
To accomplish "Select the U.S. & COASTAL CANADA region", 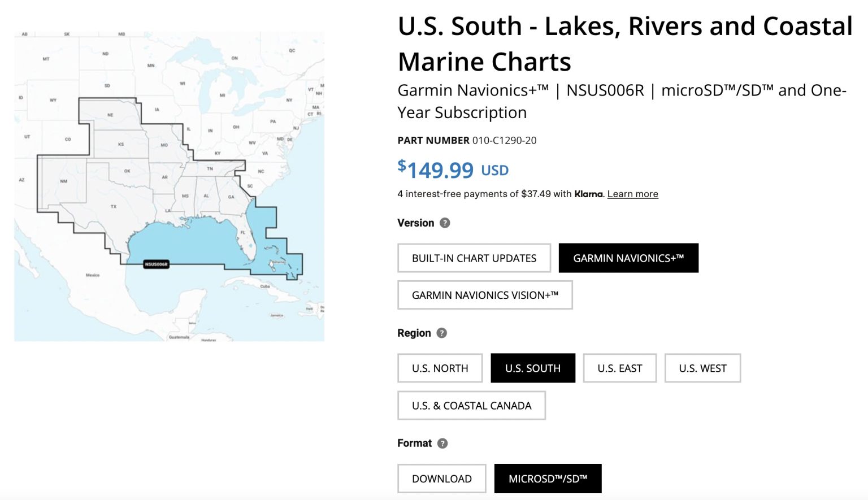I will [x=471, y=405].
